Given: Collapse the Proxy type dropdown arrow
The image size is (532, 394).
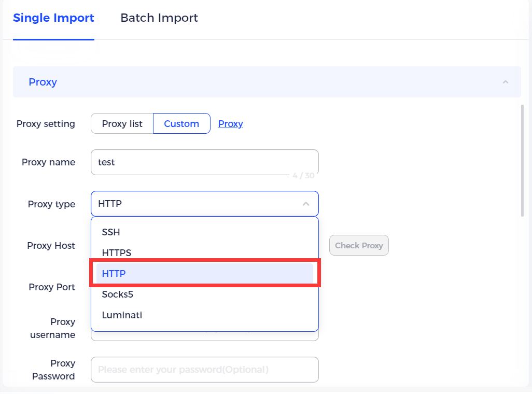Looking at the screenshot, I should 306,204.
